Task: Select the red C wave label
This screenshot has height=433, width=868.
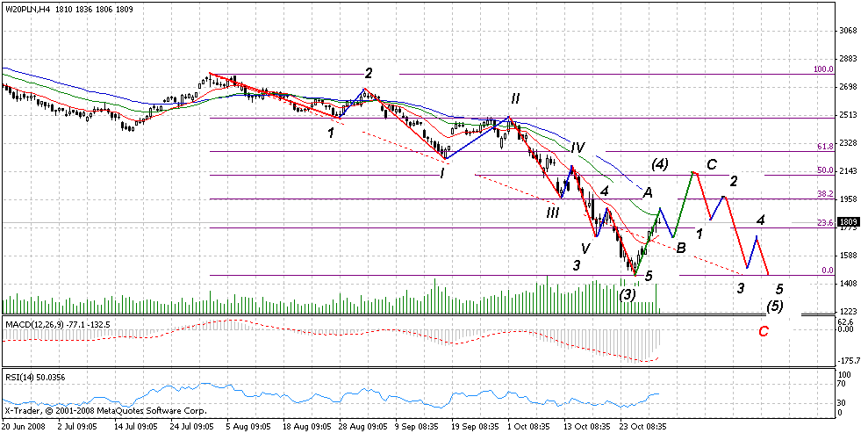Action: [x=764, y=332]
